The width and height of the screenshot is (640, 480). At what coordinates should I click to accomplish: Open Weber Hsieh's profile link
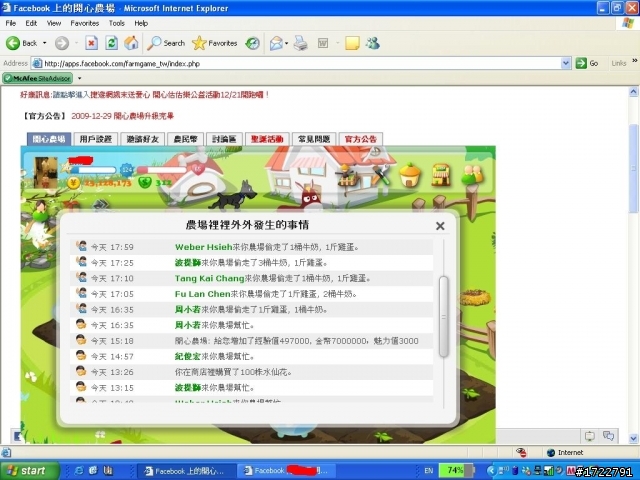[x=204, y=247]
